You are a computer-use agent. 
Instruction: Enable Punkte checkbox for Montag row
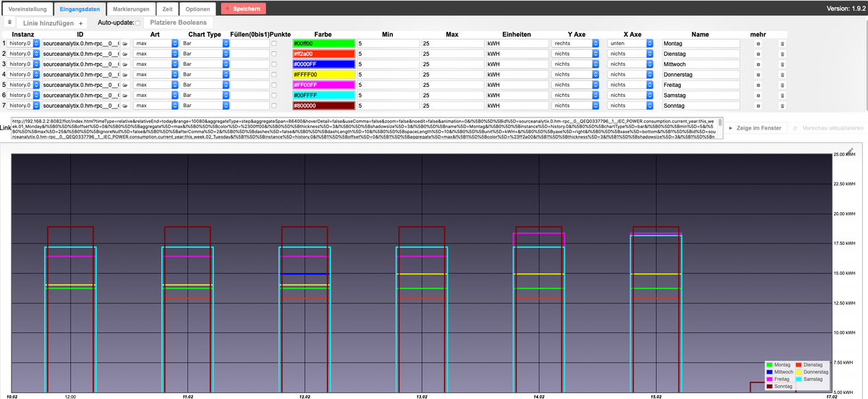tap(273, 43)
